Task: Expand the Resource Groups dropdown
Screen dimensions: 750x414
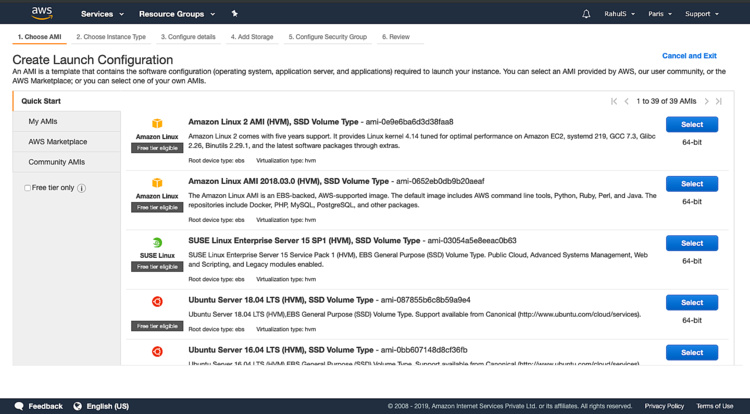Action: coord(177,14)
